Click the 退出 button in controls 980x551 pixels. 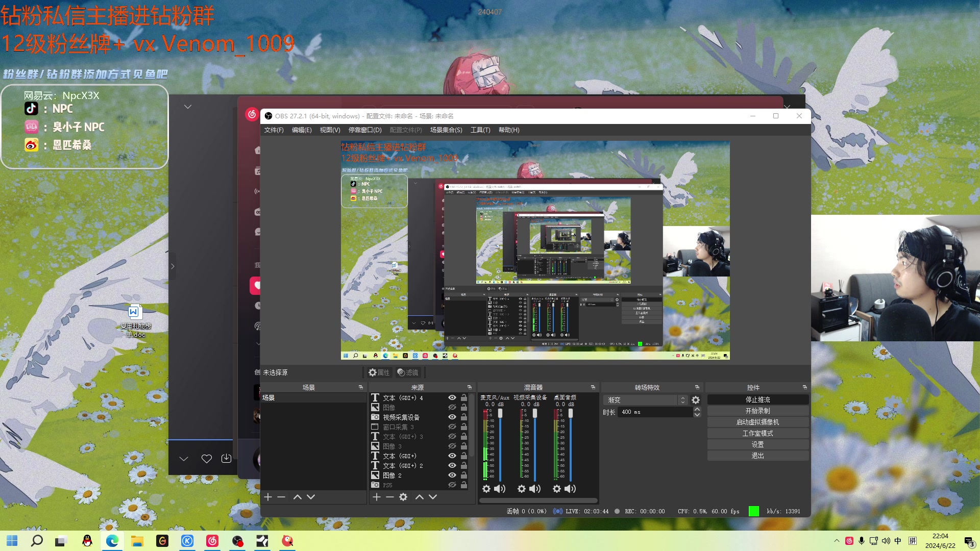pos(758,456)
